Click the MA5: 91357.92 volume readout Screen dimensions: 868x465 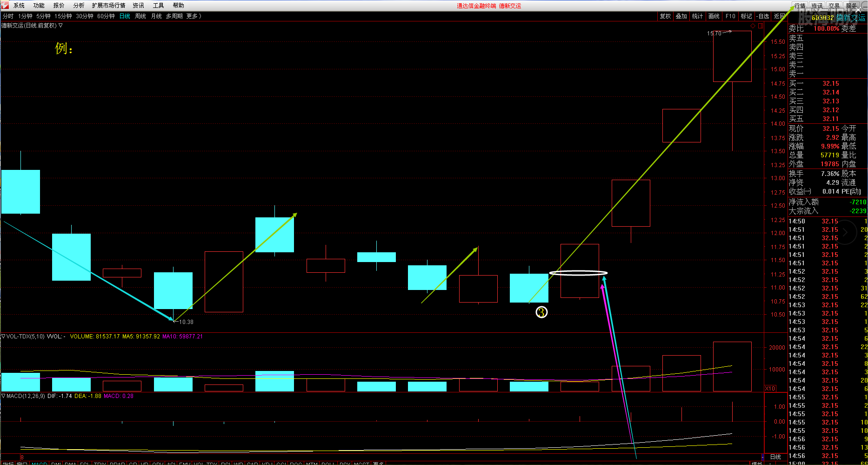pyautogui.click(x=141, y=337)
